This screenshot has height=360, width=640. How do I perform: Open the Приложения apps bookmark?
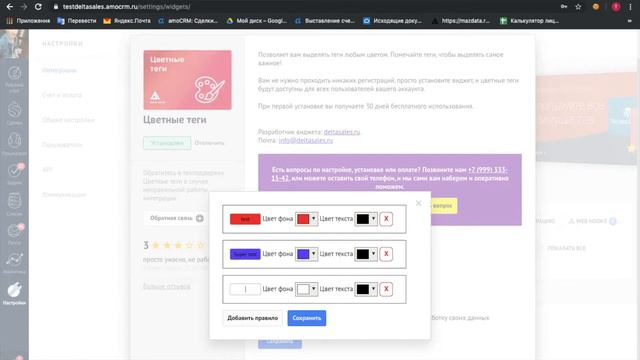[x=28, y=21]
